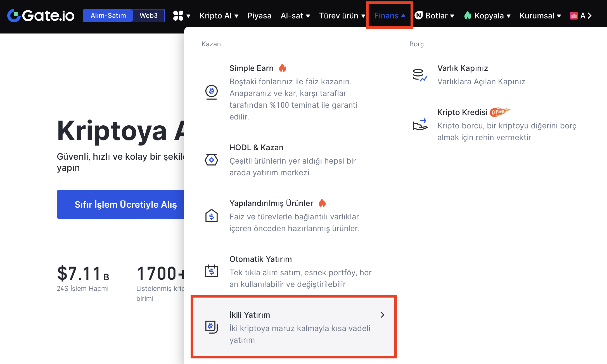Open the Piyasa menu item
The height and width of the screenshot is (364, 607).
point(259,16)
